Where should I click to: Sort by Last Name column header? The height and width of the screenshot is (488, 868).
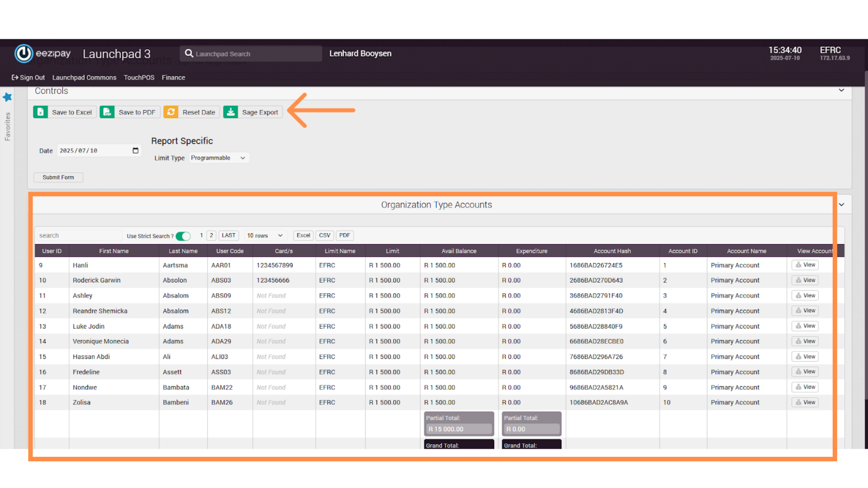(x=183, y=251)
